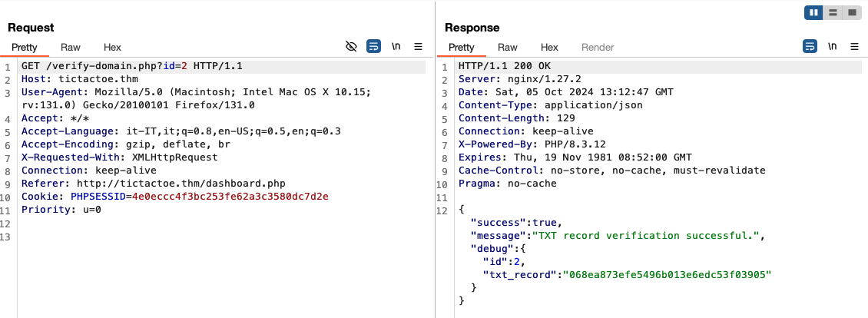Viewport: 868px width, 318px height.
Task: Select the Pretty tab in Request panel
Action: tap(25, 47)
